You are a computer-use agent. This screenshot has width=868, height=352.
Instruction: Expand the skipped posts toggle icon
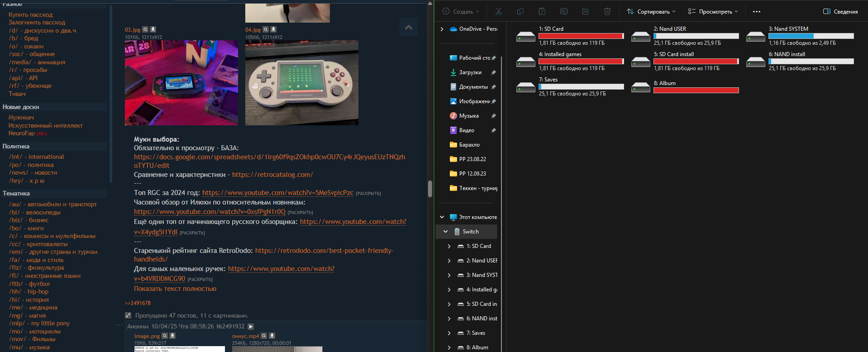pyautogui.click(x=128, y=315)
